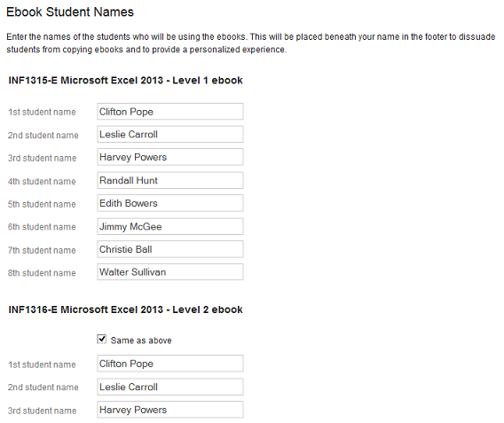Click the Jimmy McGee name field

[x=170, y=226]
